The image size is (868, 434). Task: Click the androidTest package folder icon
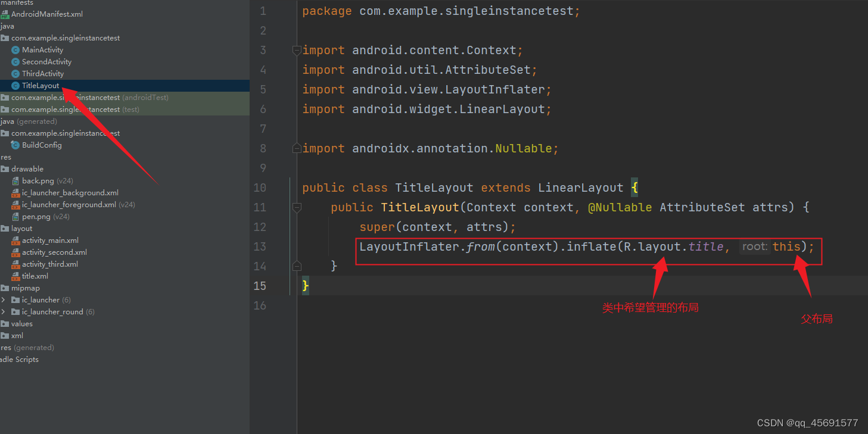pos(5,98)
